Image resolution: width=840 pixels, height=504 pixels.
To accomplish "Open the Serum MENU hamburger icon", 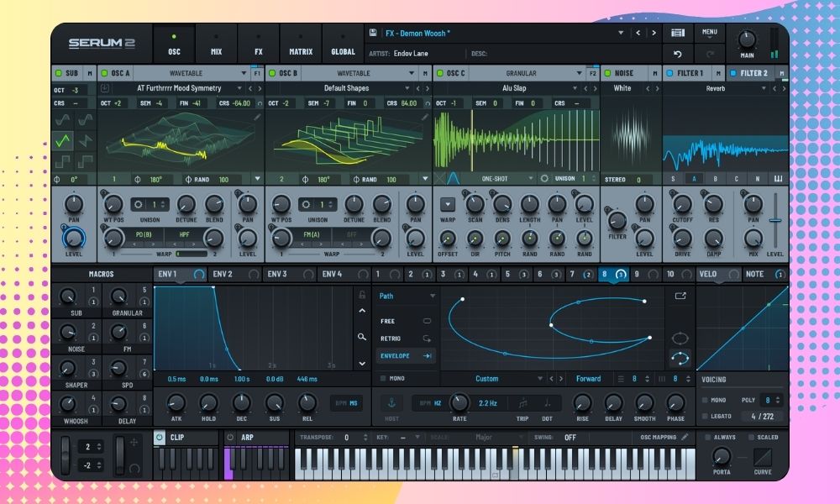I will click(710, 32).
